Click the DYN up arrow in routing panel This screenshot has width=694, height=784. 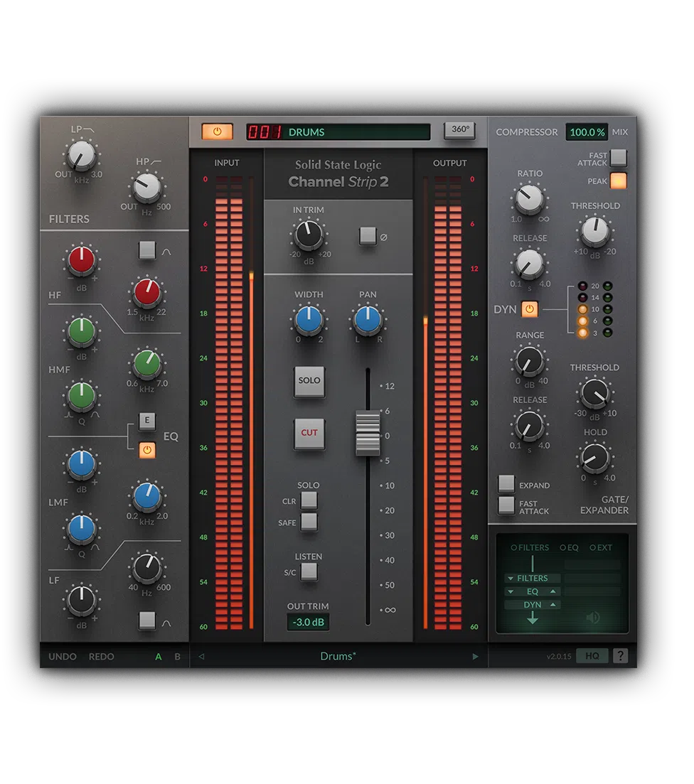click(553, 604)
